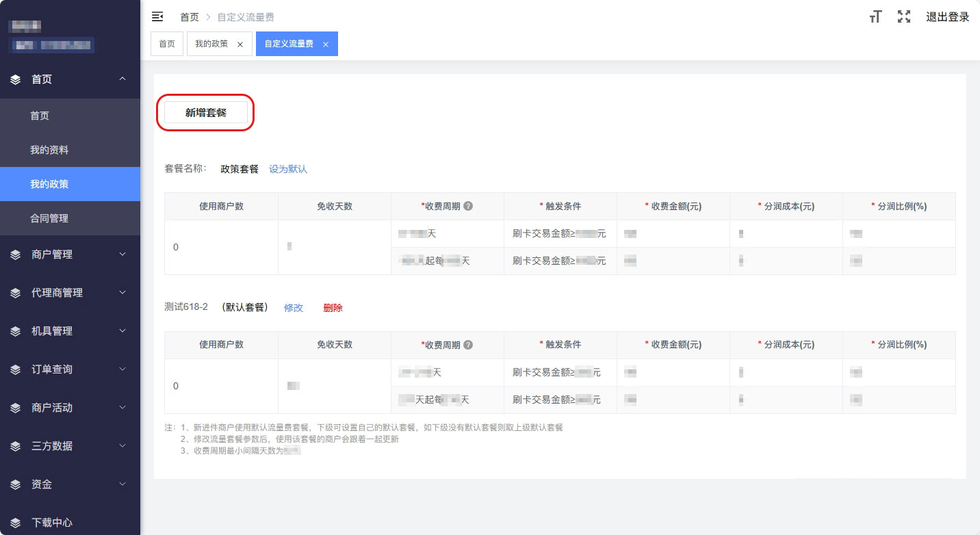Open 我的资料 in the sidebar
Screen dimensions: 980x535
click(49, 150)
